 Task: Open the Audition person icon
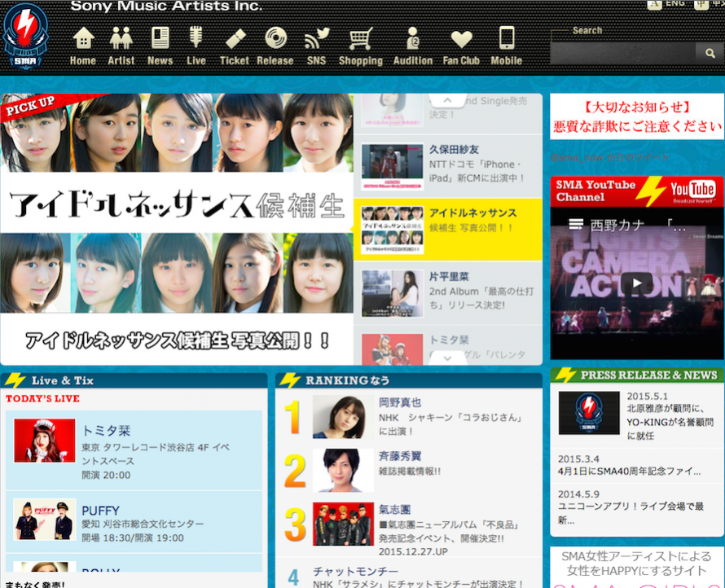pos(412,38)
